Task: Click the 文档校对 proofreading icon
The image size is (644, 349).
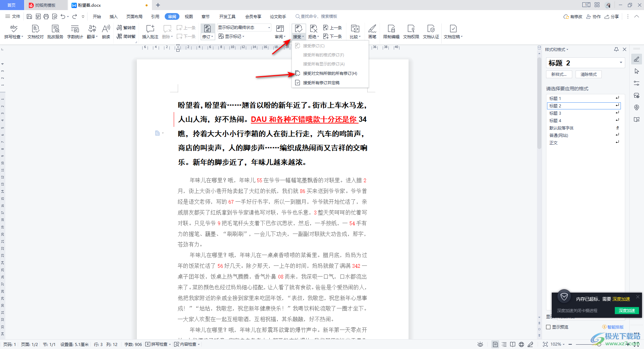Action: (36, 32)
